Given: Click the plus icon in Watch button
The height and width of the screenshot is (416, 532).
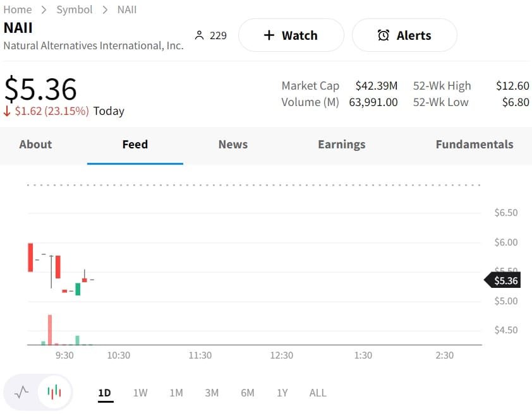Looking at the screenshot, I should point(269,35).
